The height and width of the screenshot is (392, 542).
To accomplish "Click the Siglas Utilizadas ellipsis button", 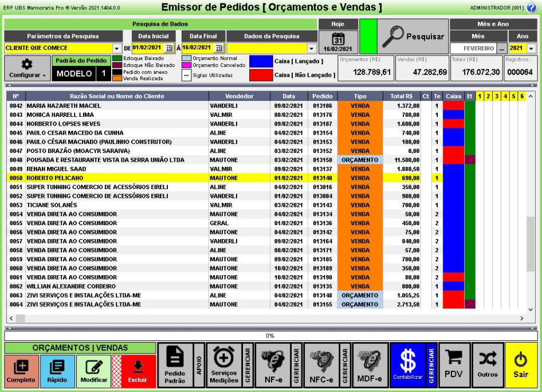I will tap(186, 74).
